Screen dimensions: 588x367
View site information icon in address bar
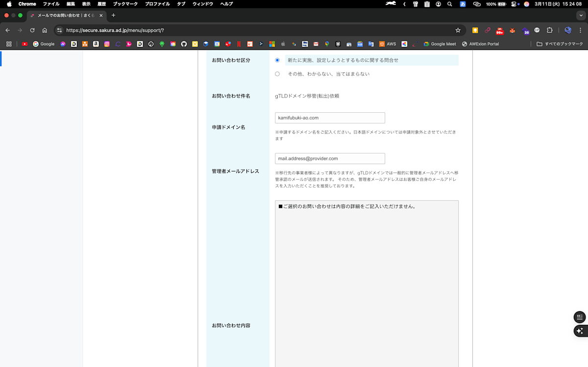[x=60, y=30]
